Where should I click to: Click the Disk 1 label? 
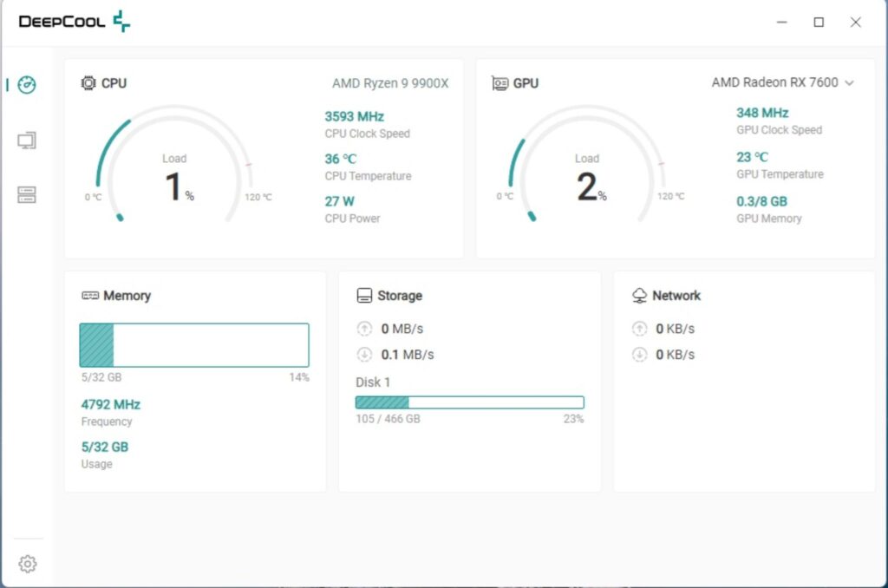click(x=373, y=382)
